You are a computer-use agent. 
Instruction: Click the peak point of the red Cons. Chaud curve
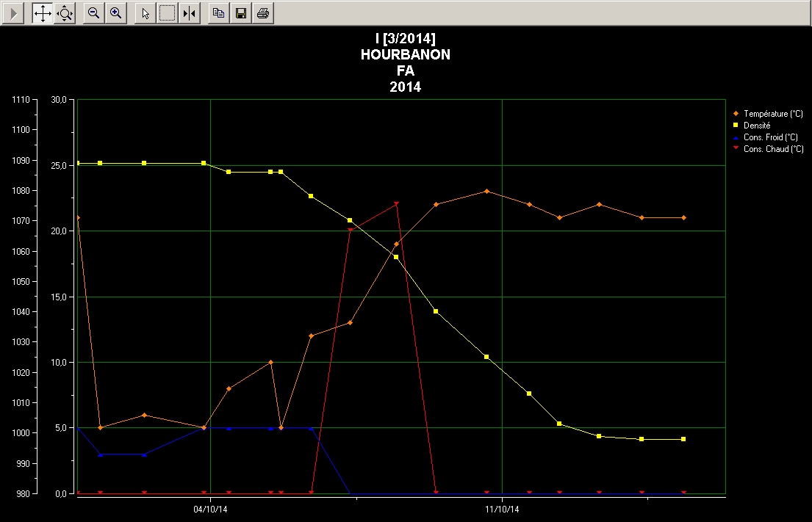396,203
